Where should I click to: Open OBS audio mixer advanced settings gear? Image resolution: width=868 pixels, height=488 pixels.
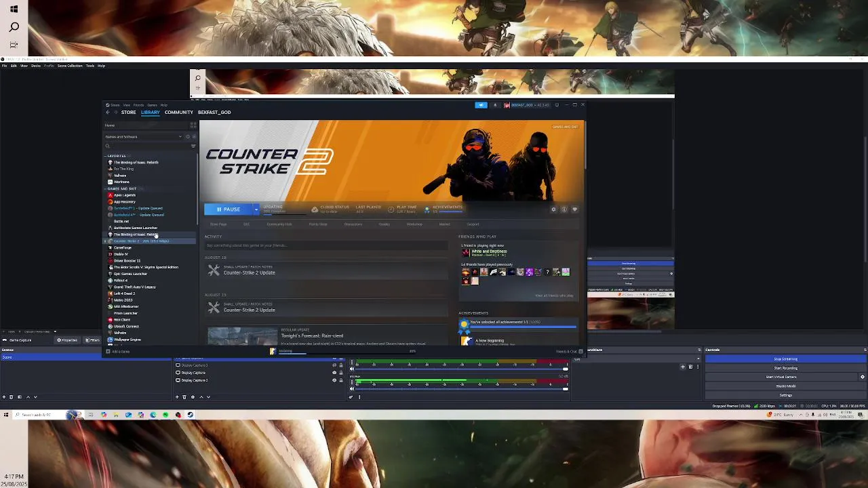click(351, 396)
